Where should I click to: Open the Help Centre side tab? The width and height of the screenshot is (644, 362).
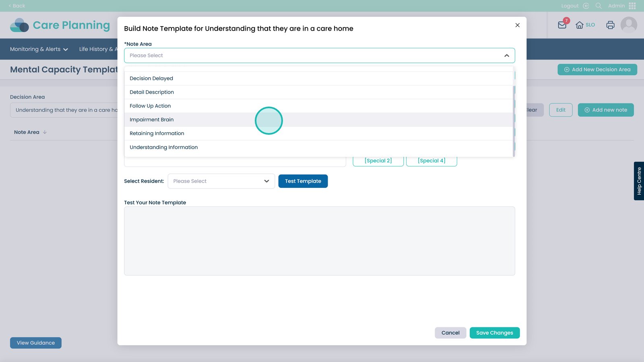(639, 181)
